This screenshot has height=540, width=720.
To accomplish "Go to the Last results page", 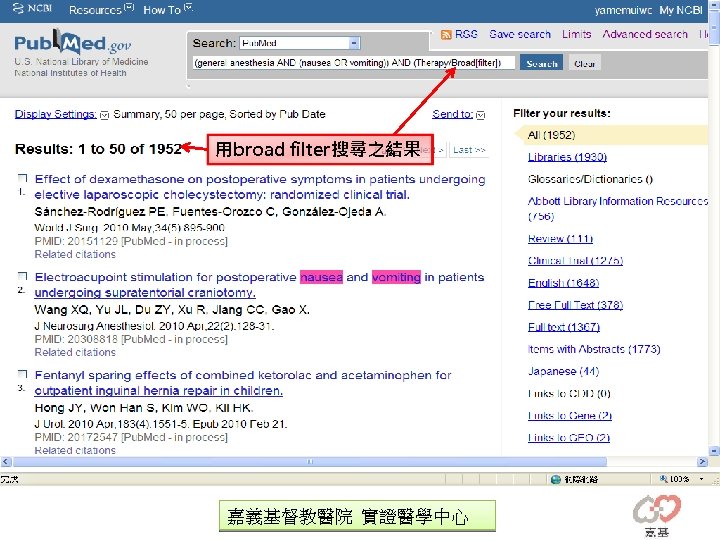I will tap(469, 150).
